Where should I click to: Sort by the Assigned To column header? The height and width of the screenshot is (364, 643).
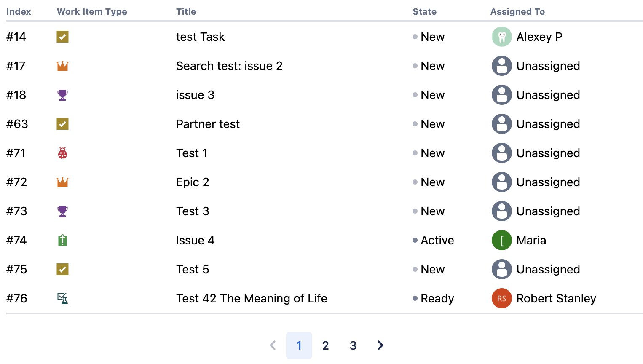pos(517,12)
